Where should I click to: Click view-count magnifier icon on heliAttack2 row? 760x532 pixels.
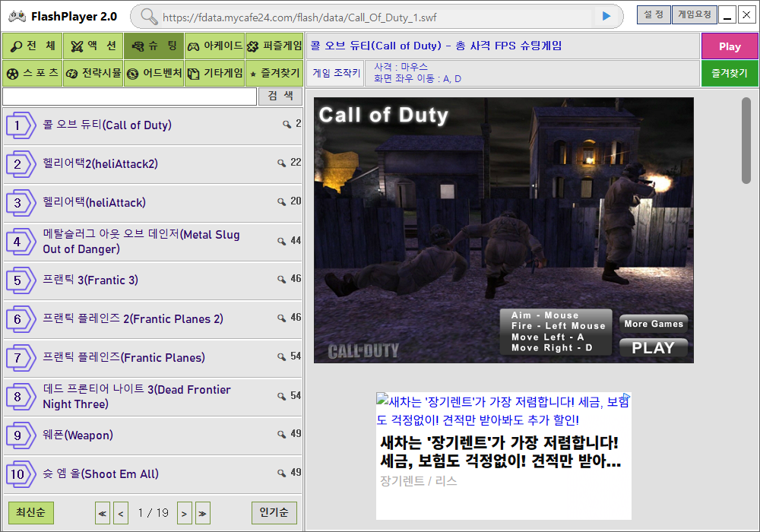[281, 163]
